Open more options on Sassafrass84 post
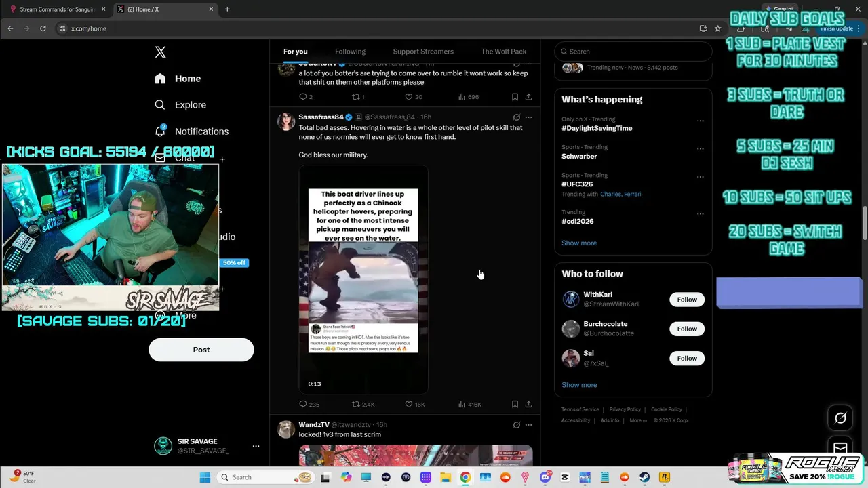 pyautogui.click(x=529, y=117)
